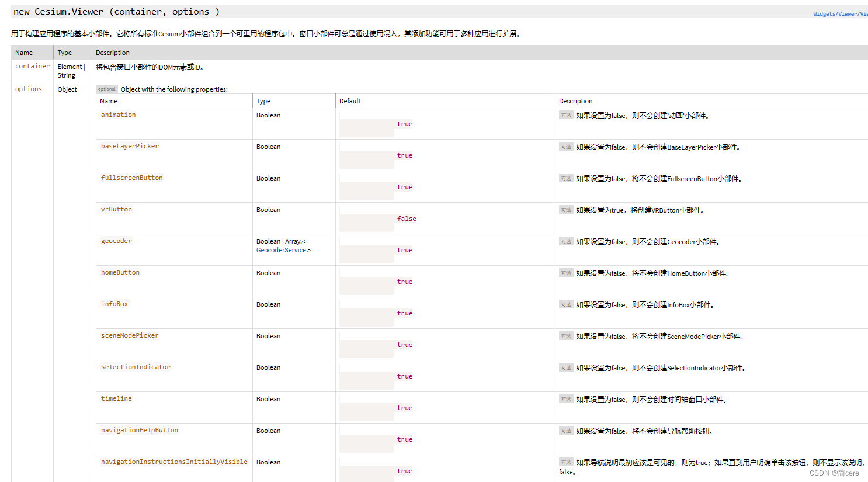Select the 'selectionIndicator' property name
The width and height of the screenshot is (868, 482).
[x=136, y=367]
